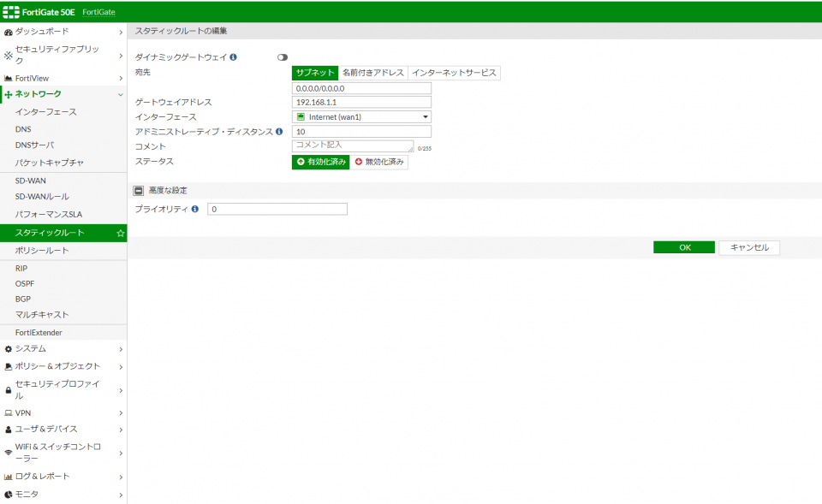The image size is (822, 504).
Task: Click the FortiGate logo icon in header
Action: (x=11, y=12)
